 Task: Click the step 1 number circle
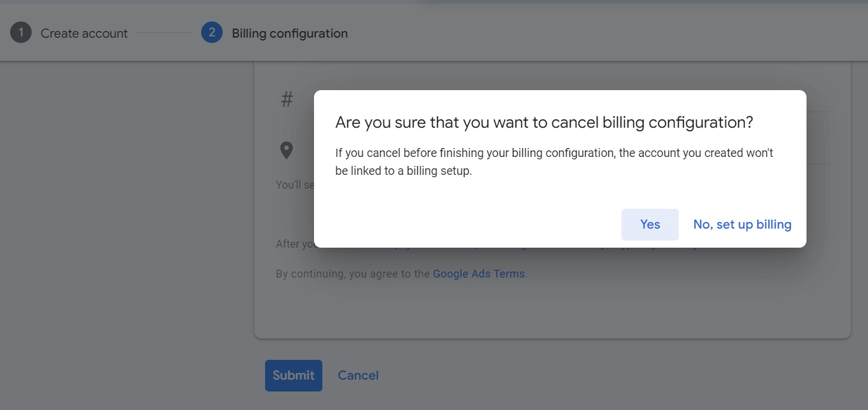point(21,33)
